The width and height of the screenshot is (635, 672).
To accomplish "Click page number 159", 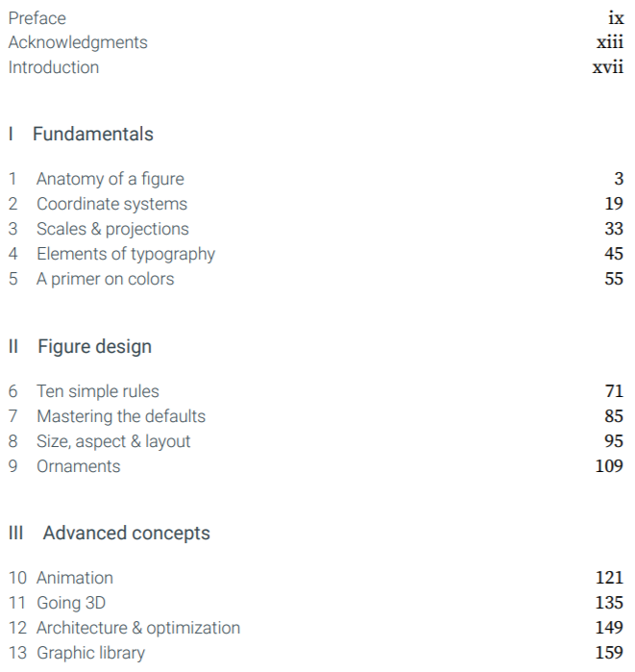I will (609, 653).
